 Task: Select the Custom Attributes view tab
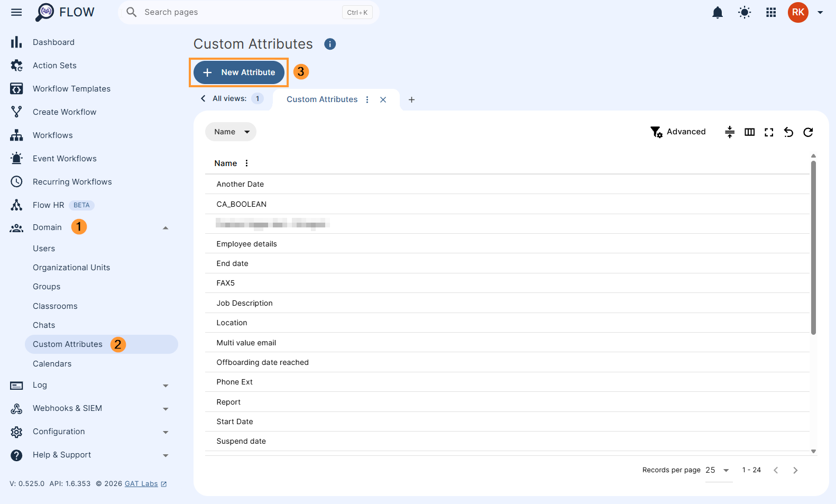tap(322, 99)
